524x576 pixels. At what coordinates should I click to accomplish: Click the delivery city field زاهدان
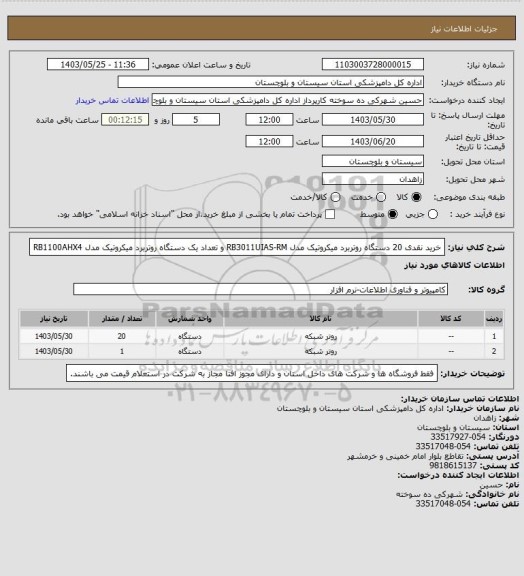pos(373,179)
